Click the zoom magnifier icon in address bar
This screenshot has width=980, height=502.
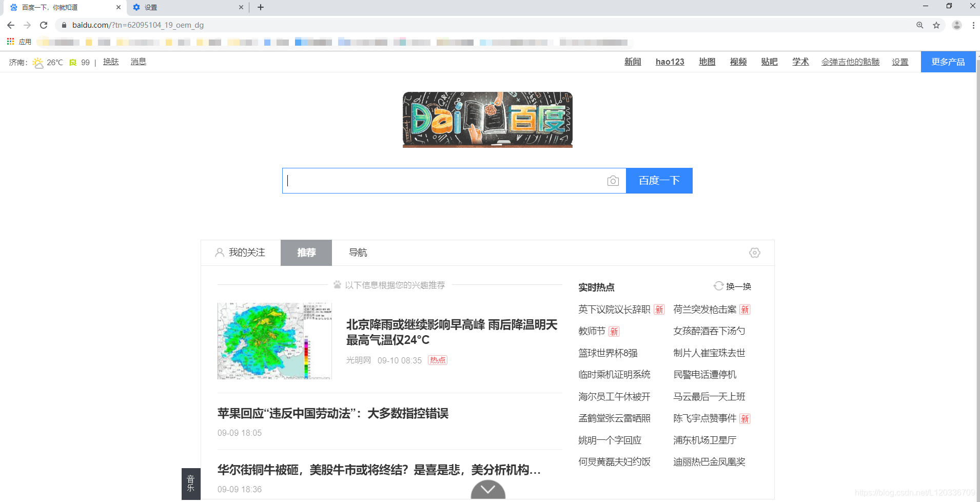pos(920,25)
